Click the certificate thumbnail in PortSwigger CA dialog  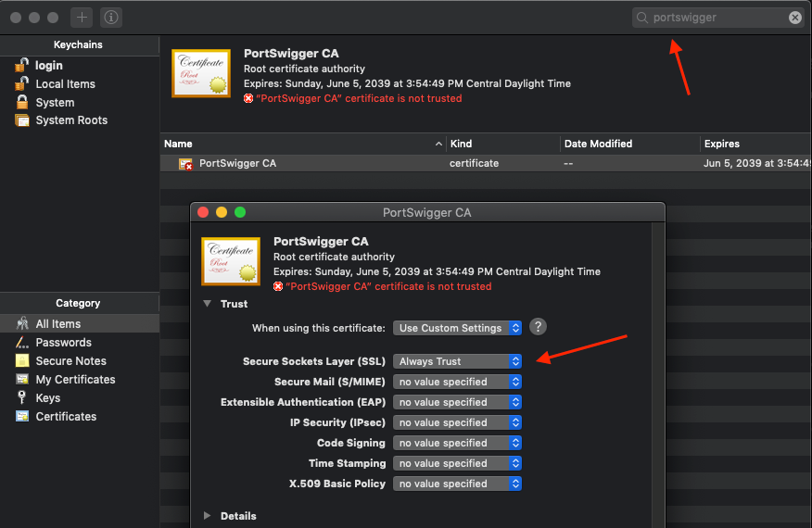click(x=231, y=261)
